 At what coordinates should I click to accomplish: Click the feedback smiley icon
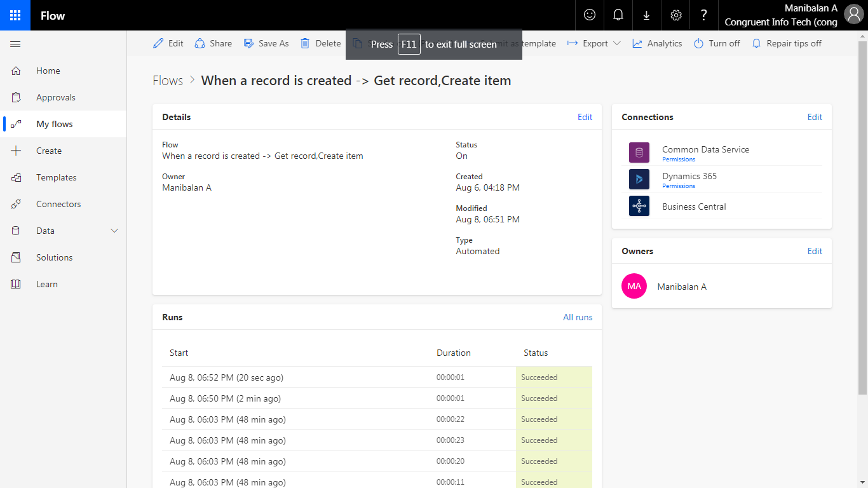590,15
